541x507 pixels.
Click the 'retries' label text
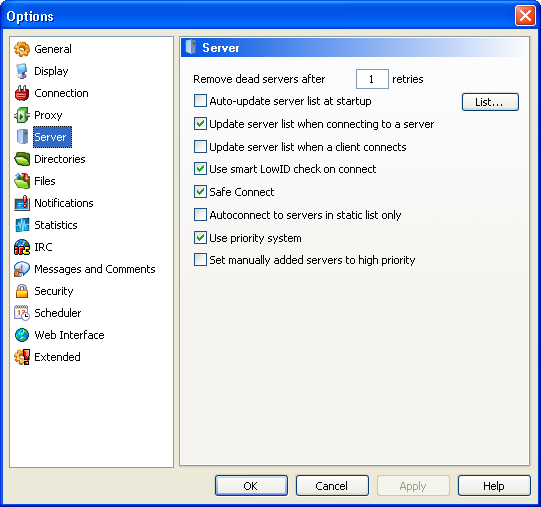pos(408,79)
